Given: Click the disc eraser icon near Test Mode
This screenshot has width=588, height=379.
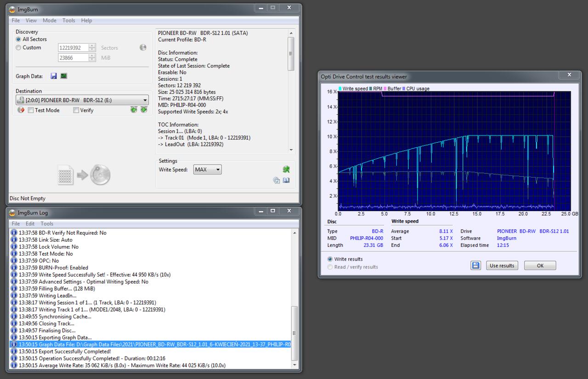Looking at the screenshot, I should tap(21, 110).
